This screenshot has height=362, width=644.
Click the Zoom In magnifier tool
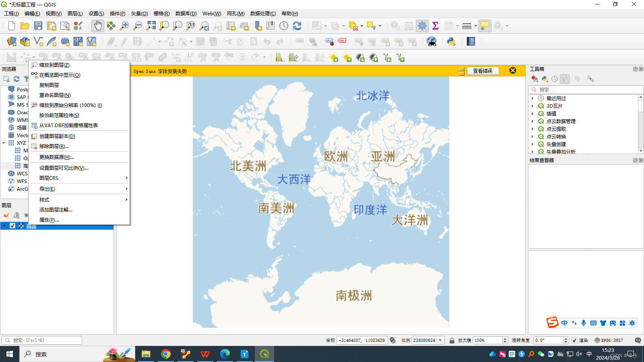(x=124, y=26)
